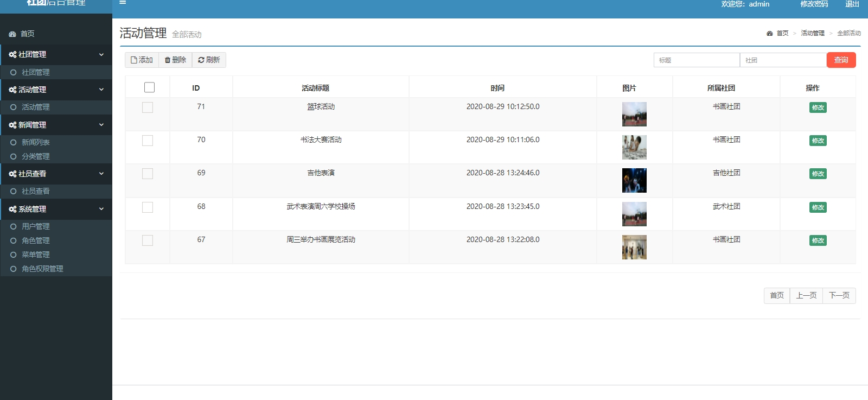Open 角色管理 in the sidebar
This screenshot has width=868, height=400.
pos(35,240)
